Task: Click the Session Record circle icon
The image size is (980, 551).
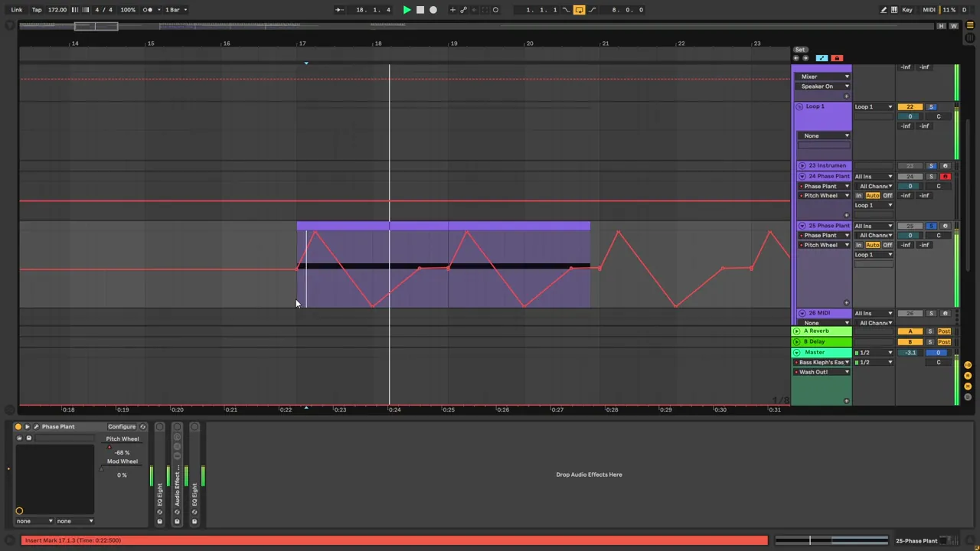Action: [x=495, y=10]
